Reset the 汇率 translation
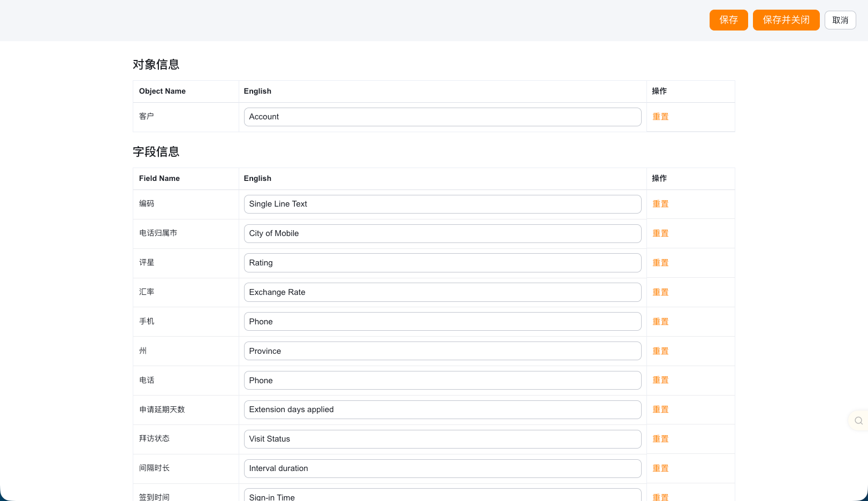Viewport: 868px width, 501px height. [x=660, y=292]
